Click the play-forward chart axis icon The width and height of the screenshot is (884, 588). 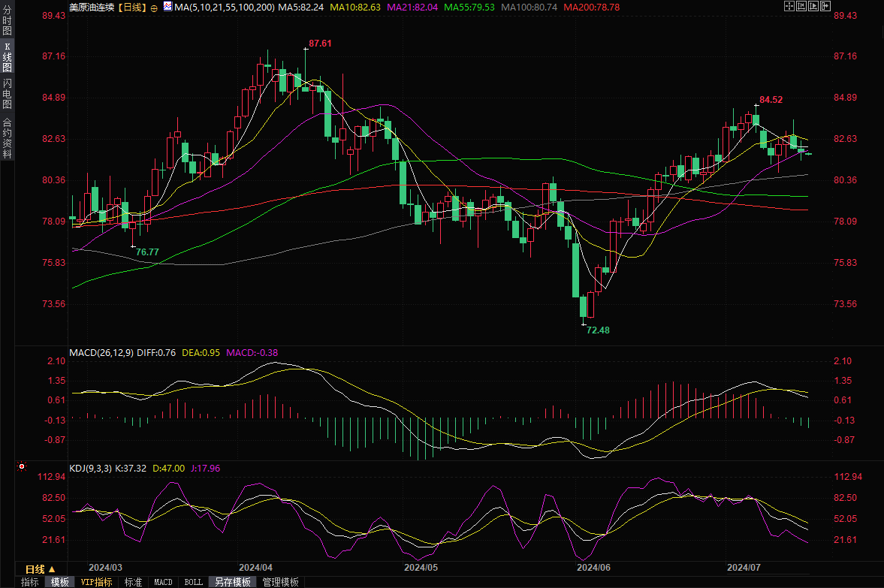814,7
